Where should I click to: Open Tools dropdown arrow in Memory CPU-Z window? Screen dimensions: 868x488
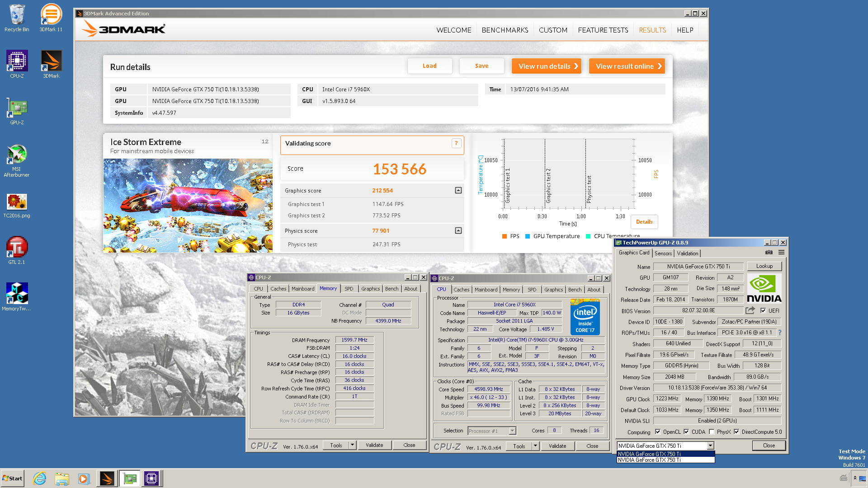pyautogui.click(x=352, y=445)
